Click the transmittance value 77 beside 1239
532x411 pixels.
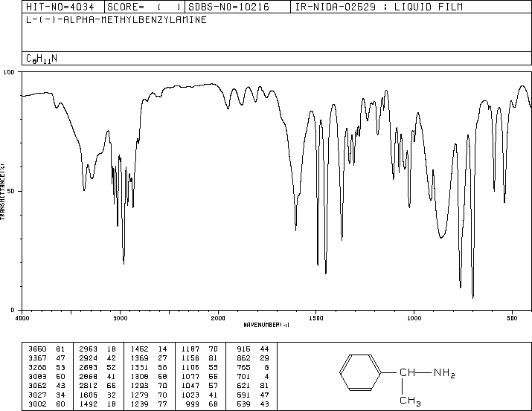162,404
